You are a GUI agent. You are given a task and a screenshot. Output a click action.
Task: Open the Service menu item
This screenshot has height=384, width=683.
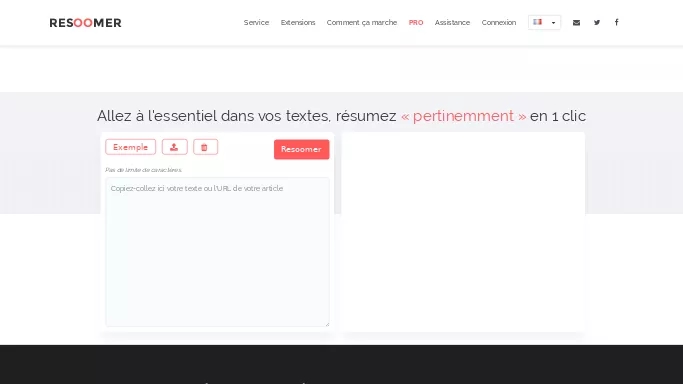click(256, 23)
